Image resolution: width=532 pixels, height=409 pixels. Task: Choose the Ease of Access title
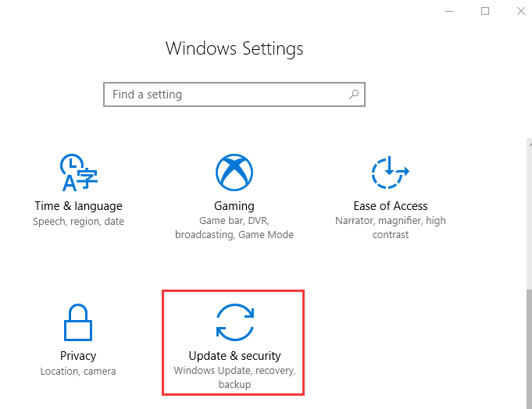[391, 206]
